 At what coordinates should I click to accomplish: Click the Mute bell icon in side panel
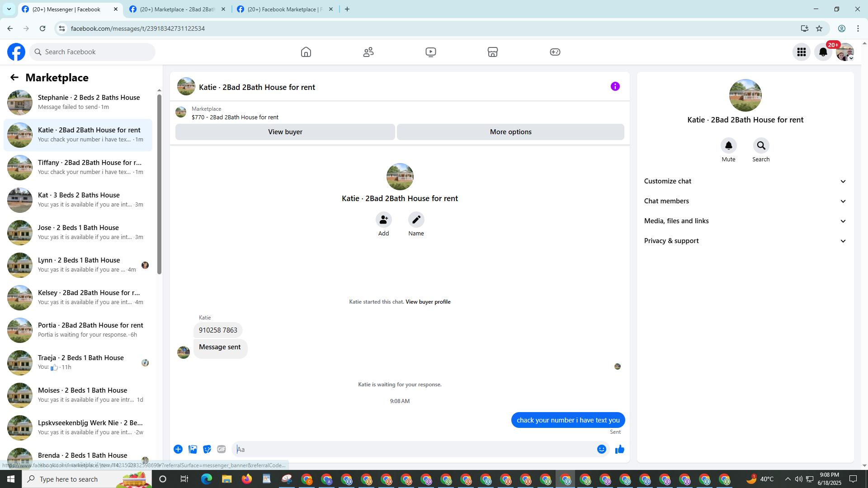tap(729, 145)
